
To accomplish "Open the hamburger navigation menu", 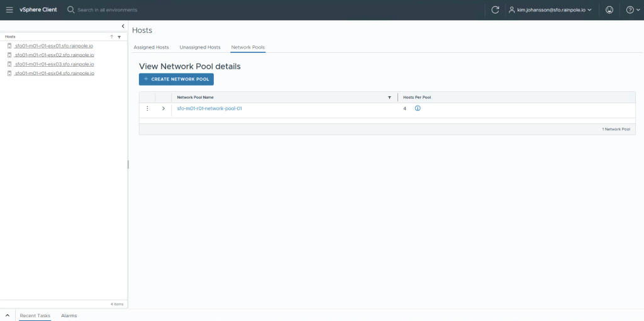I will tap(9, 10).
